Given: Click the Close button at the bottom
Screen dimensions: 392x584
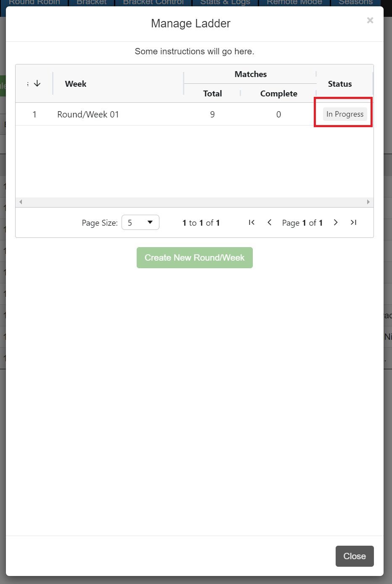Looking at the screenshot, I should [354, 556].
